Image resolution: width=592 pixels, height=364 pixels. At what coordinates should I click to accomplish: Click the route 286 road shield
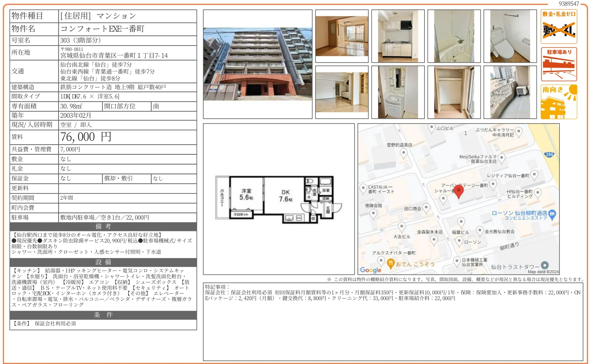[549, 155]
